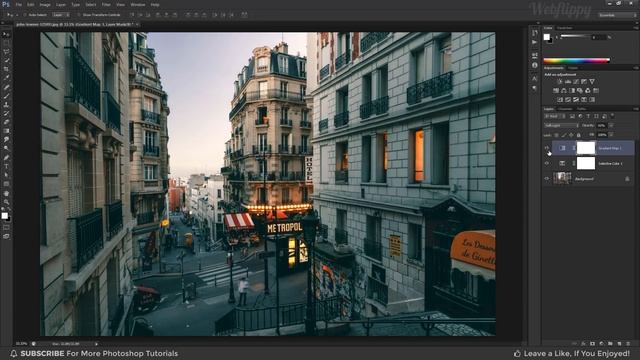Select the Quick Selection tool
Image resolution: width=640 pixels, height=360 pixels.
(6, 61)
